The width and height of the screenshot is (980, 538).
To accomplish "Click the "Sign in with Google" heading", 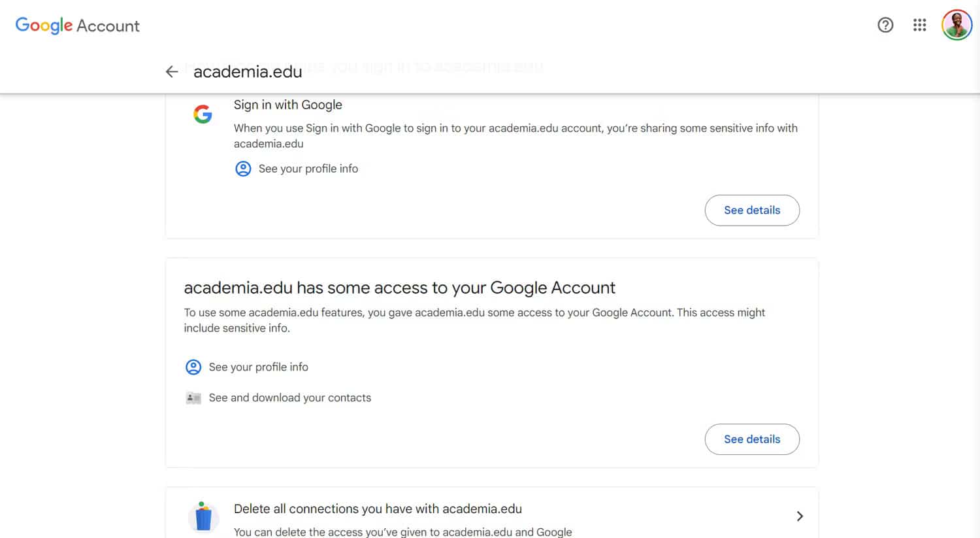I will [x=287, y=105].
